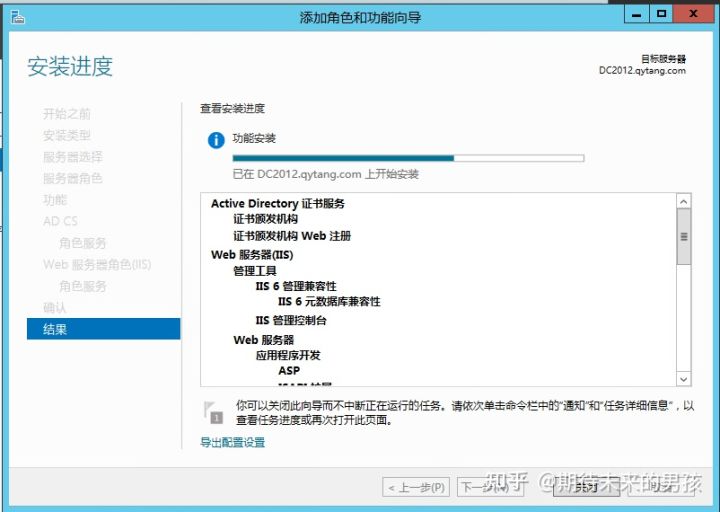Screen dimensions: 720x512
Task: Click the '查看安装进度' heading
Action: click(x=232, y=109)
